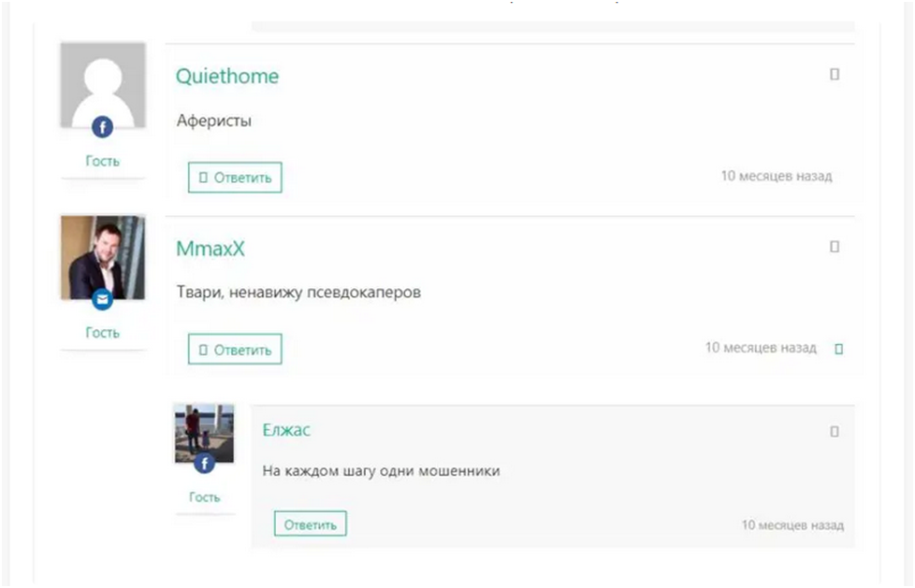The height and width of the screenshot is (588, 915).
Task: Click the mail badge on MmaxX's avatar
Action: (102, 299)
